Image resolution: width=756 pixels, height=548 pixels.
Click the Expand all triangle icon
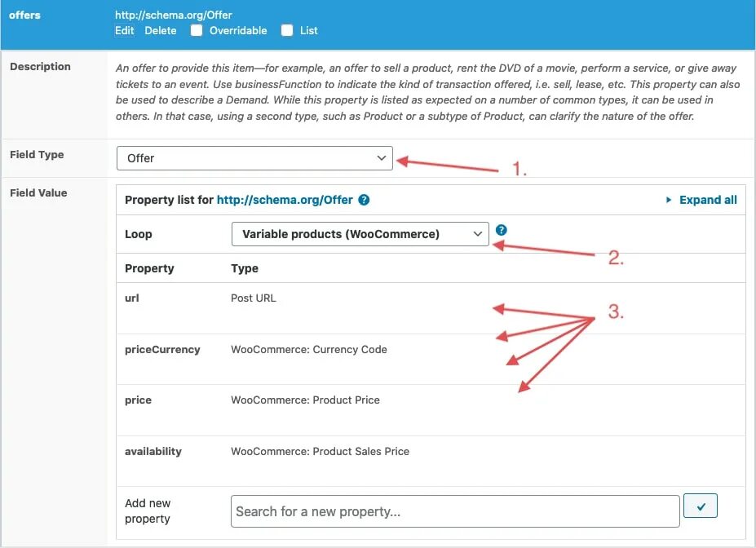tap(669, 200)
